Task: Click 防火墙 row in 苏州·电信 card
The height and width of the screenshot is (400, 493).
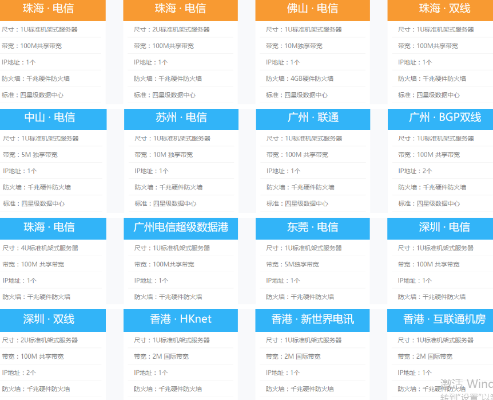Action: pyautogui.click(x=168, y=187)
